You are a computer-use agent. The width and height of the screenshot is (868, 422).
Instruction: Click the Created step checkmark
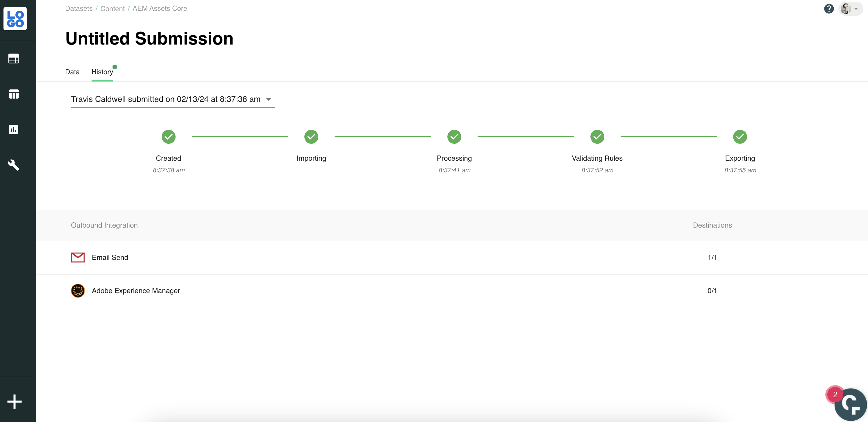(169, 136)
